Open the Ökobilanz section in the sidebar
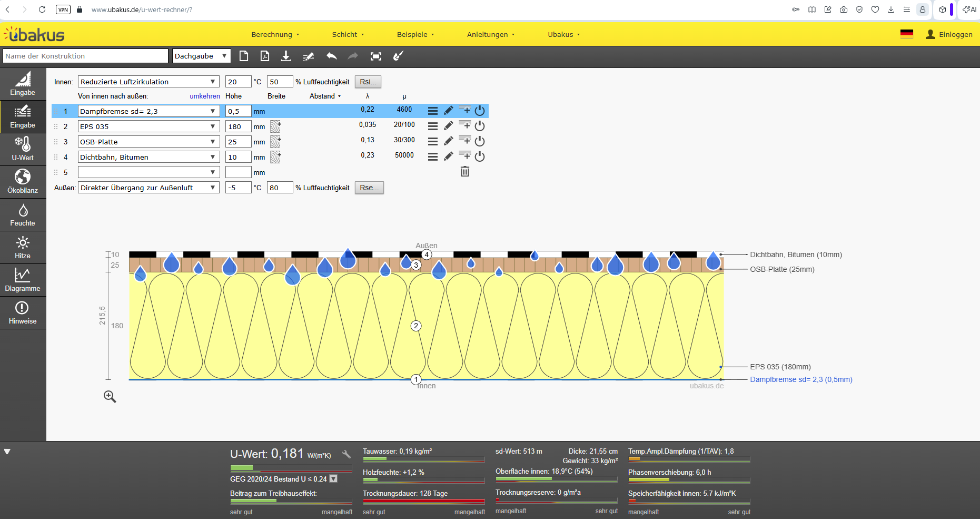Image resolution: width=980 pixels, height=519 pixels. point(23,182)
